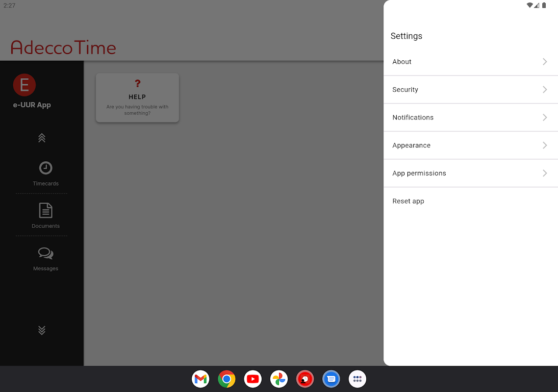Open Chrome from the dock
The width and height of the screenshot is (558, 392).
point(227,379)
